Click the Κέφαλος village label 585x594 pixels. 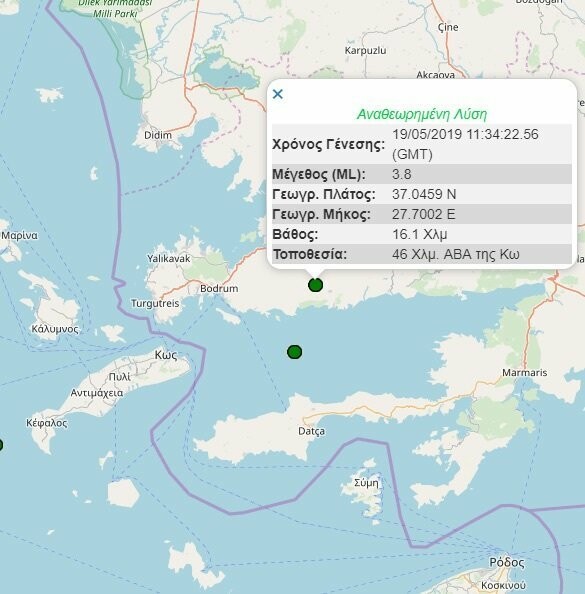tap(47, 423)
